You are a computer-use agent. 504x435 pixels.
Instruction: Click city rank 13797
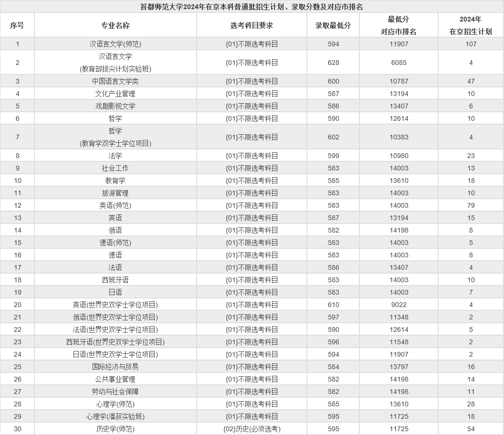click(399, 367)
